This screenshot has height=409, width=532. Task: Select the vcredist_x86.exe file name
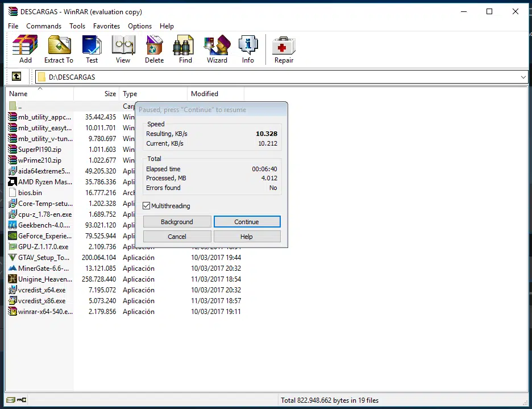tap(42, 301)
